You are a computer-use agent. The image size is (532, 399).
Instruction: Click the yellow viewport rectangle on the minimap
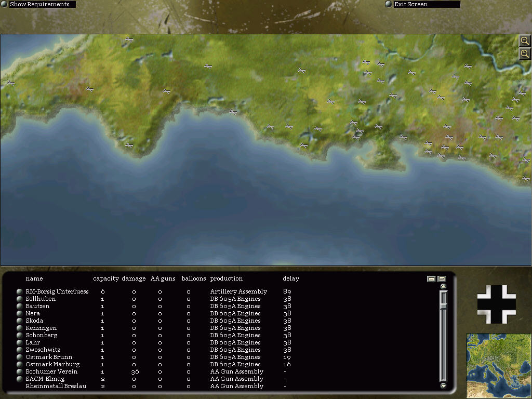point(472,344)
